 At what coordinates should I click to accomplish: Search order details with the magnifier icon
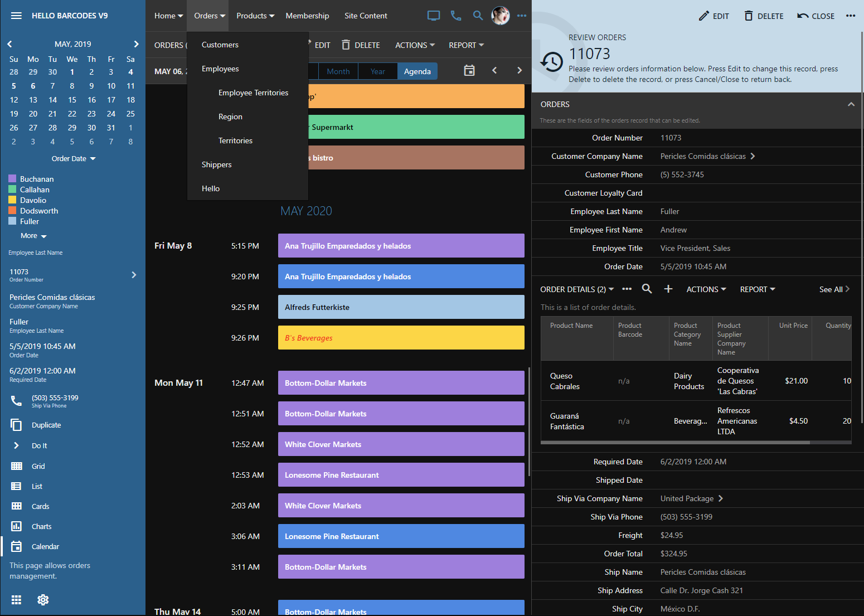[x=647, y=289]
